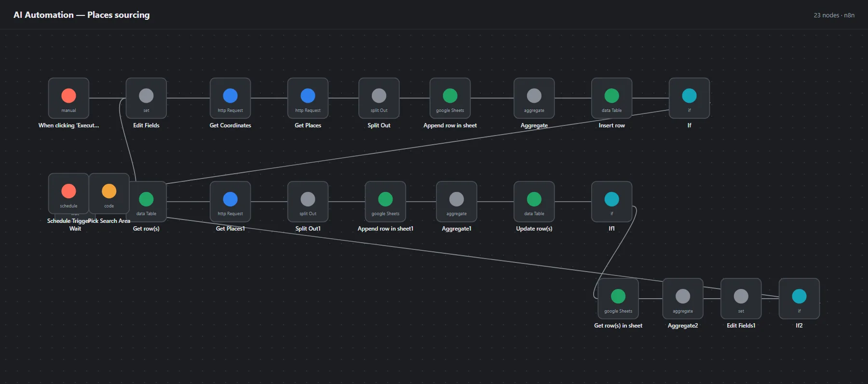Select the Pick Search Area code node
This screenshot has height=384, width=868.
(x=109, y=193)
